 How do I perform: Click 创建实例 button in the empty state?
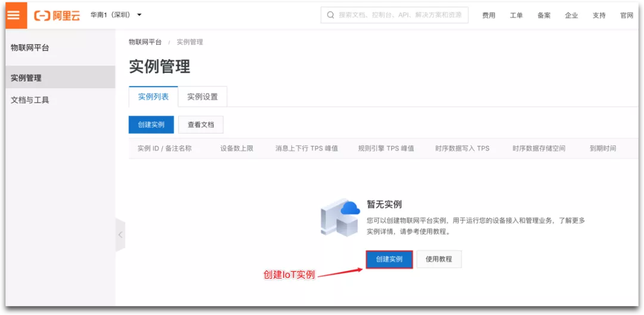[x=389, y=260]
